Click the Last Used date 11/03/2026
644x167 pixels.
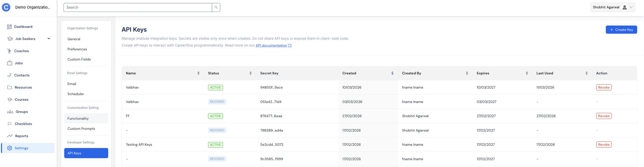click(545, 87)
